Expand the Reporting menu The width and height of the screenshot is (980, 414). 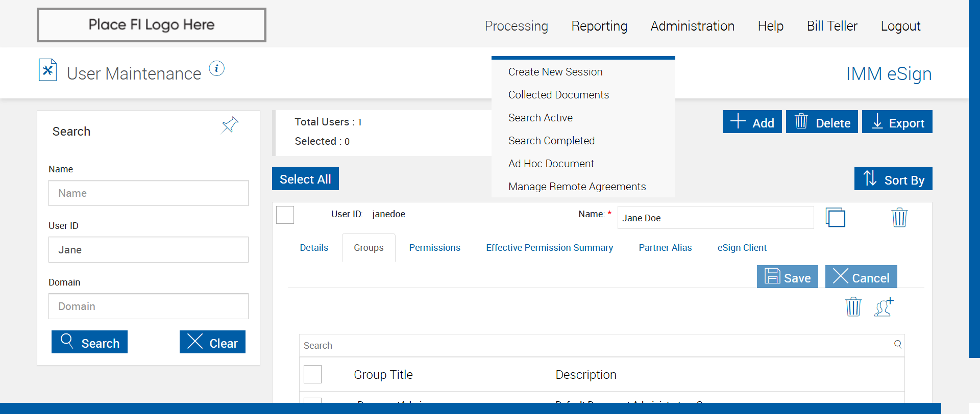(599, 26)
